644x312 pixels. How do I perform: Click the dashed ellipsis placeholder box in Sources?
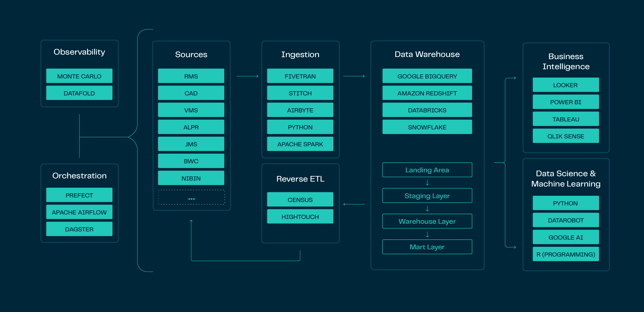[191, 197]
